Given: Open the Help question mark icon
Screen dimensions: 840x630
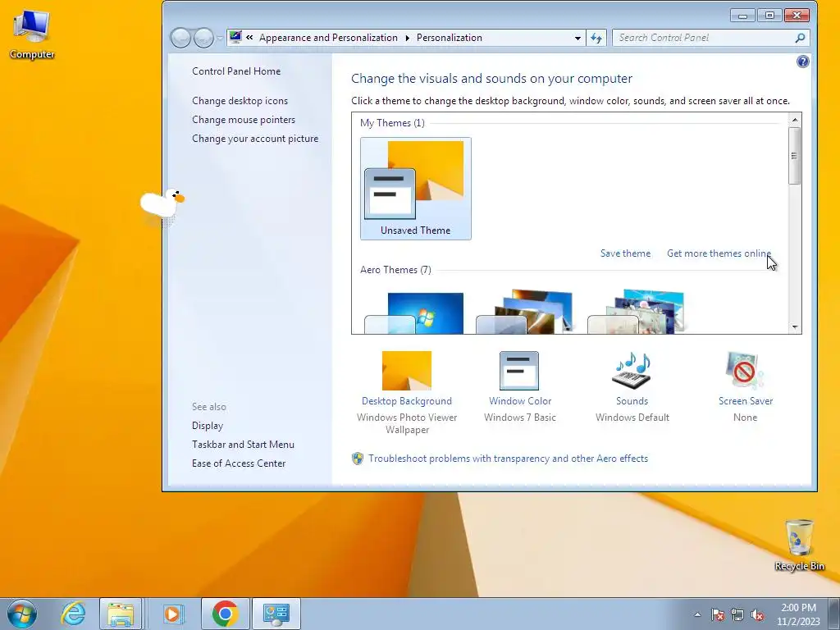Looking at the screenshot, I should (x=802, y=62).
